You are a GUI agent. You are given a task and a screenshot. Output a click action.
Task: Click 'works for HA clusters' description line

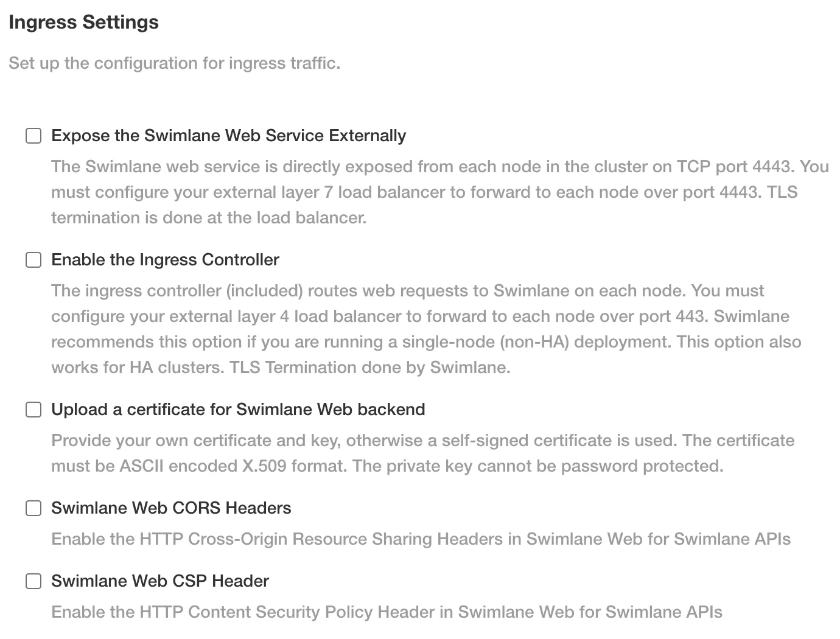pyautogui.click(x=281, y=368)
